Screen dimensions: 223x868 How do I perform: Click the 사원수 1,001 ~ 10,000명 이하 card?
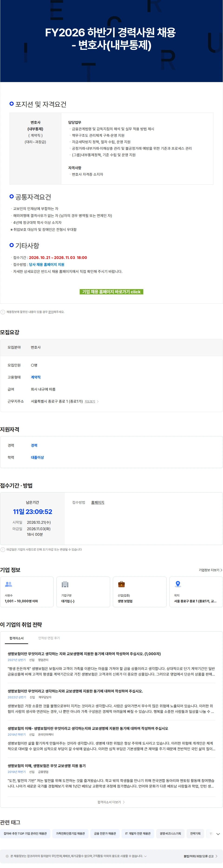[x=27, y=592]
